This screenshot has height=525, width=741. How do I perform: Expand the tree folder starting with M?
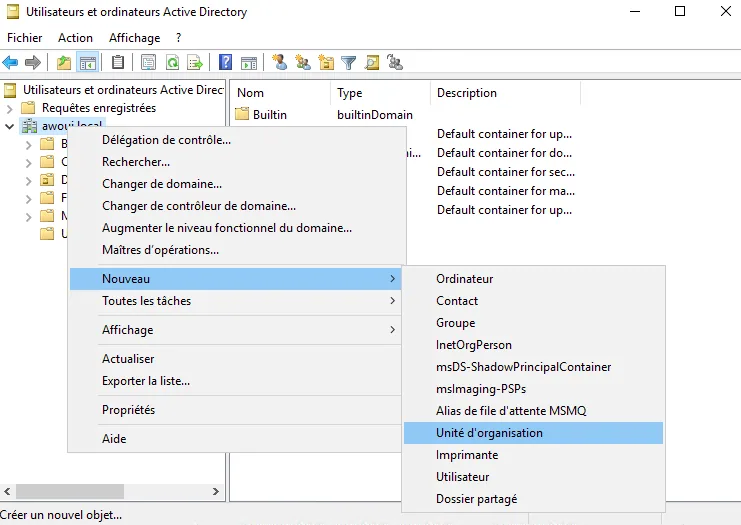tap(28, 217)
